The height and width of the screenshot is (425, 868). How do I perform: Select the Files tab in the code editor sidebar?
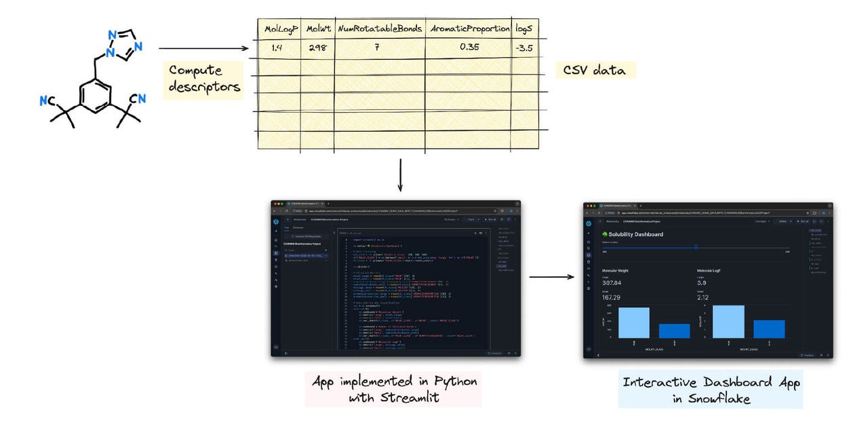286,227
